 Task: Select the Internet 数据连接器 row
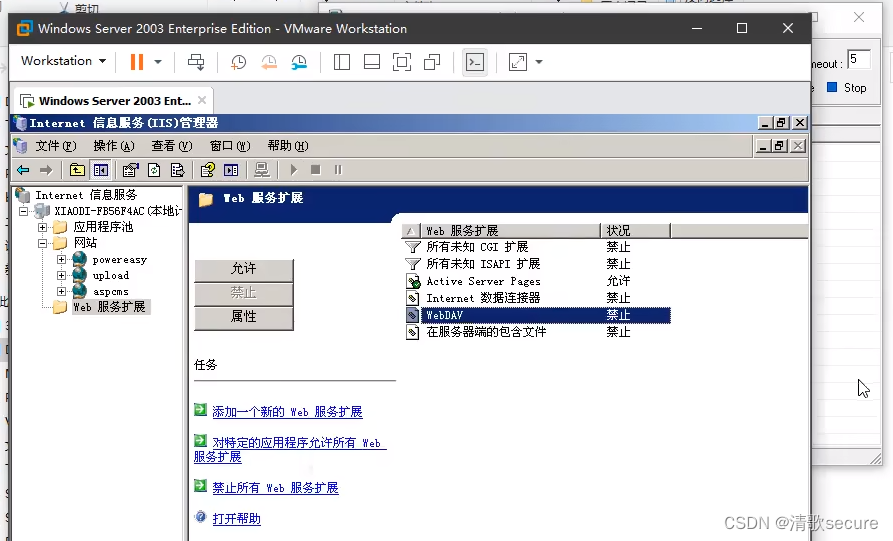pyautogui.click(x=537, y=298)
